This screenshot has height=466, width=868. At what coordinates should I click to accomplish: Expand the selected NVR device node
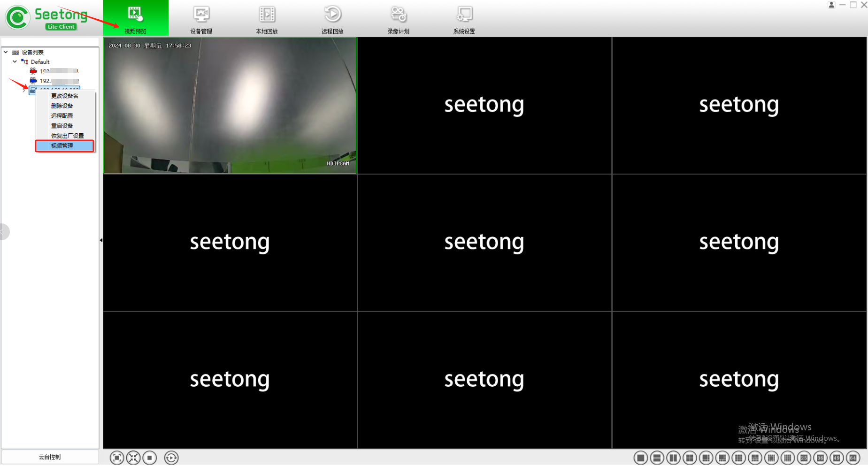point(24,90)
